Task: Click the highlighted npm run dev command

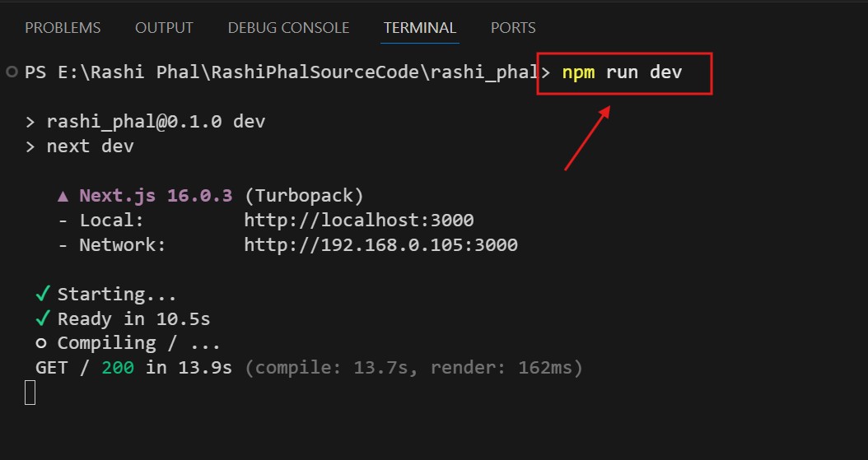Action: pos(622,72)
